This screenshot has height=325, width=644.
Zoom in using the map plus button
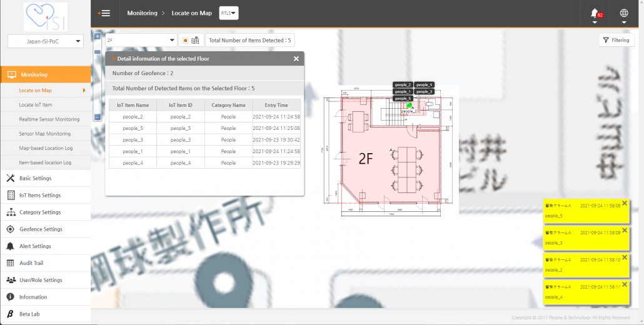(x=97, y=36)
